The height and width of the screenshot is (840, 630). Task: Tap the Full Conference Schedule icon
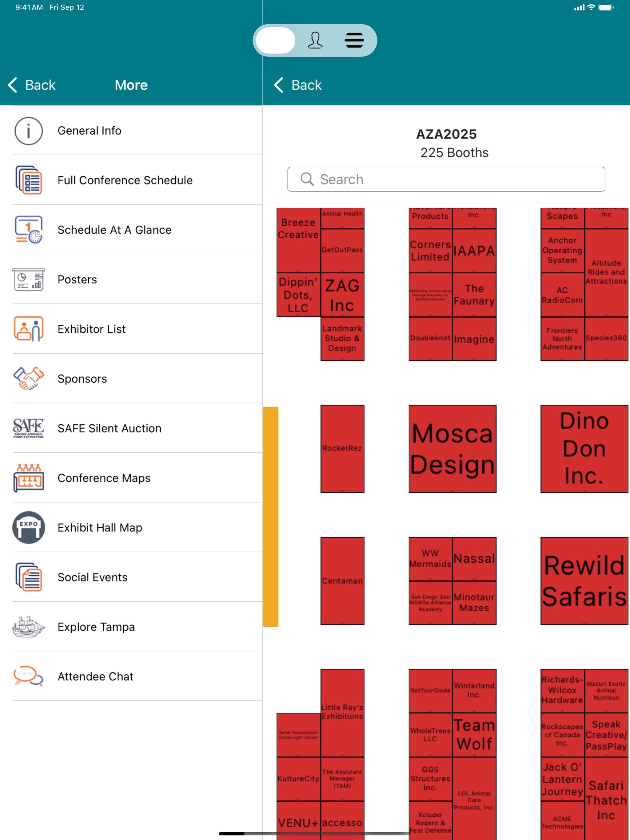pos(29,180)
